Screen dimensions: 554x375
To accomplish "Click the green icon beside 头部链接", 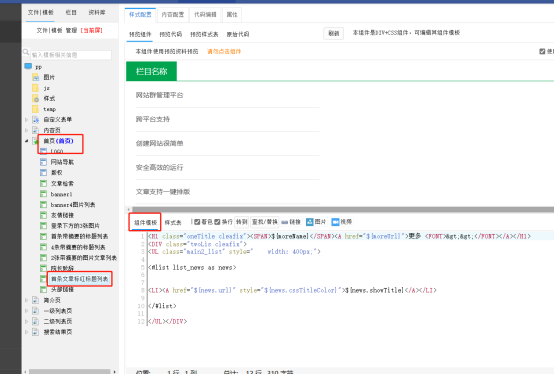I will click(x=43, y=289).
